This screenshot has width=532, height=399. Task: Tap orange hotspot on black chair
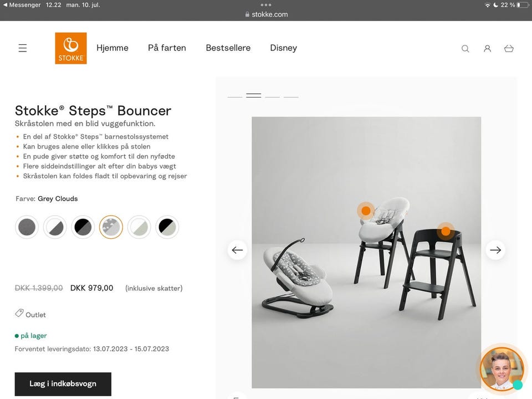pos(446,232)
